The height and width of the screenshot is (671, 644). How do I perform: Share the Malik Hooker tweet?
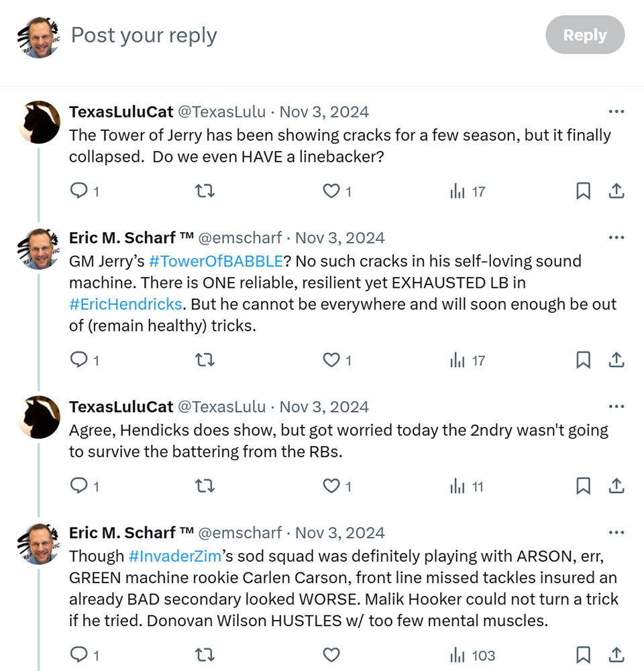tap(616, 655)
